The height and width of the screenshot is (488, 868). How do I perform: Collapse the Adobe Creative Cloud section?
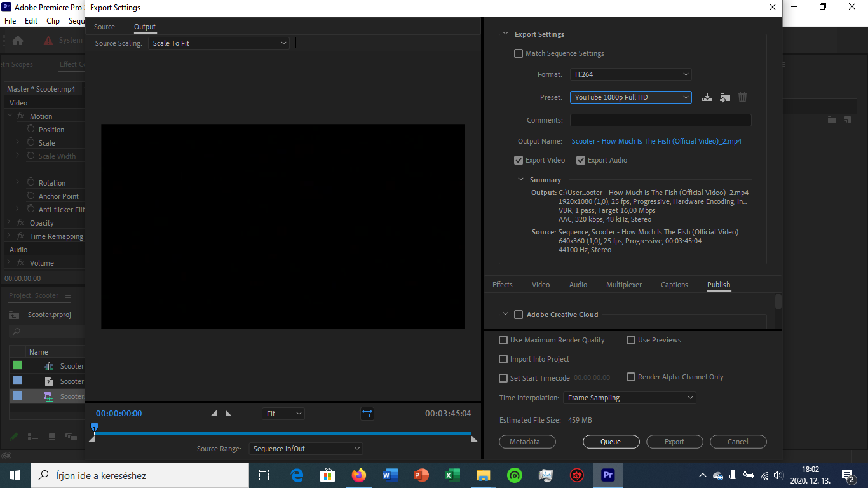(506, 315)
